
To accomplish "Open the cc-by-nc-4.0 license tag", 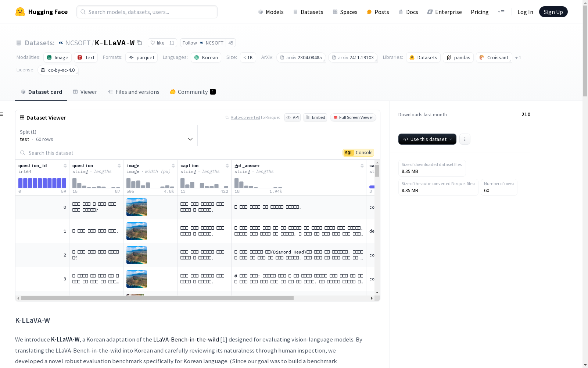I will (58, 70).
